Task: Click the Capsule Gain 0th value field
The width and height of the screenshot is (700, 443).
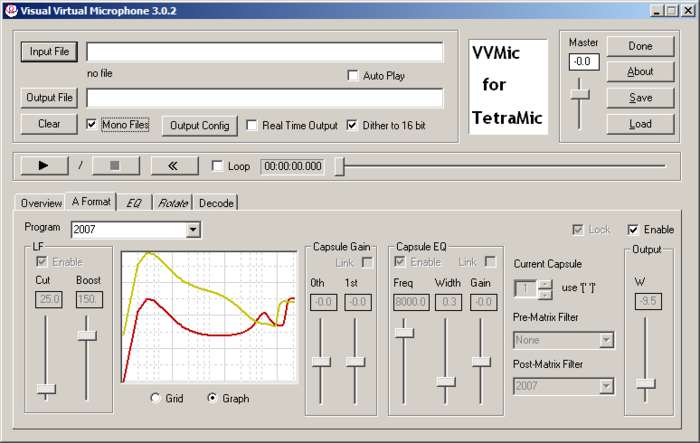Action: click(x=323, y=302)
